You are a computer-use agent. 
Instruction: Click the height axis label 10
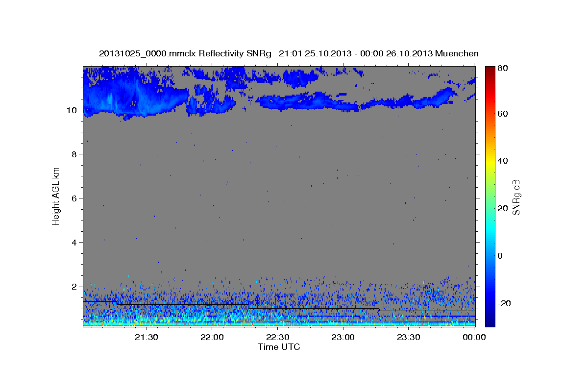click(72, 110)
